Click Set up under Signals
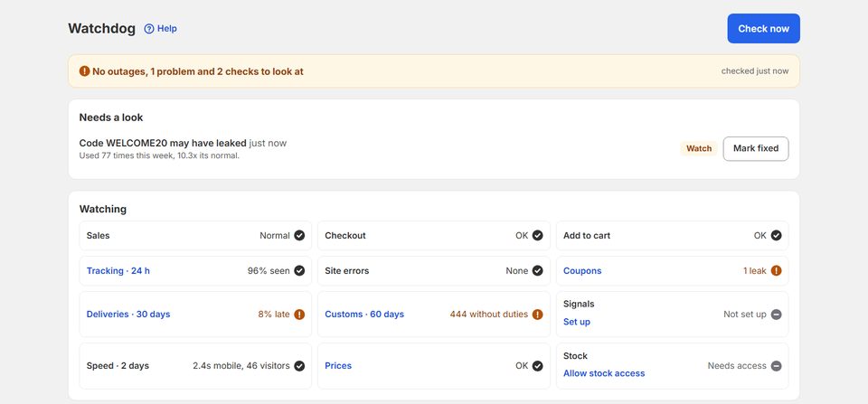The image size is (868, 404). coord(577,322)
